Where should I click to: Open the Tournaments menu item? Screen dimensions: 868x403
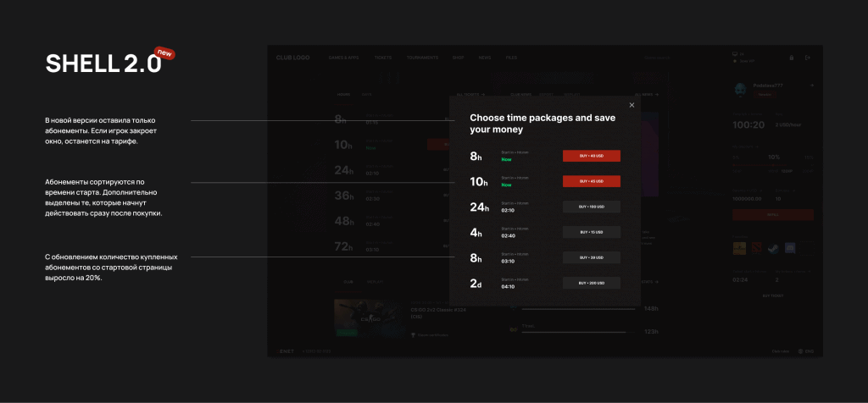click(x=421, y=58)
